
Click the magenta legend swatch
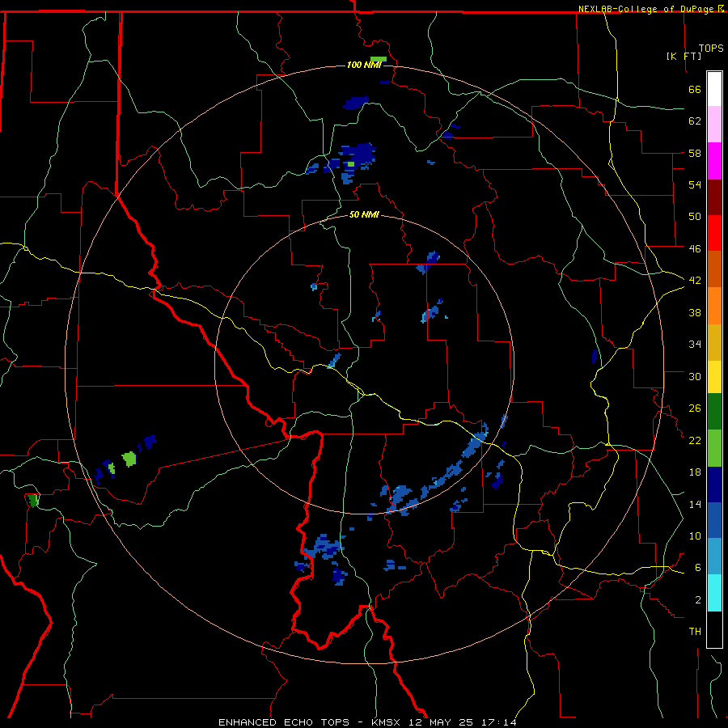[x=714, y=161]
